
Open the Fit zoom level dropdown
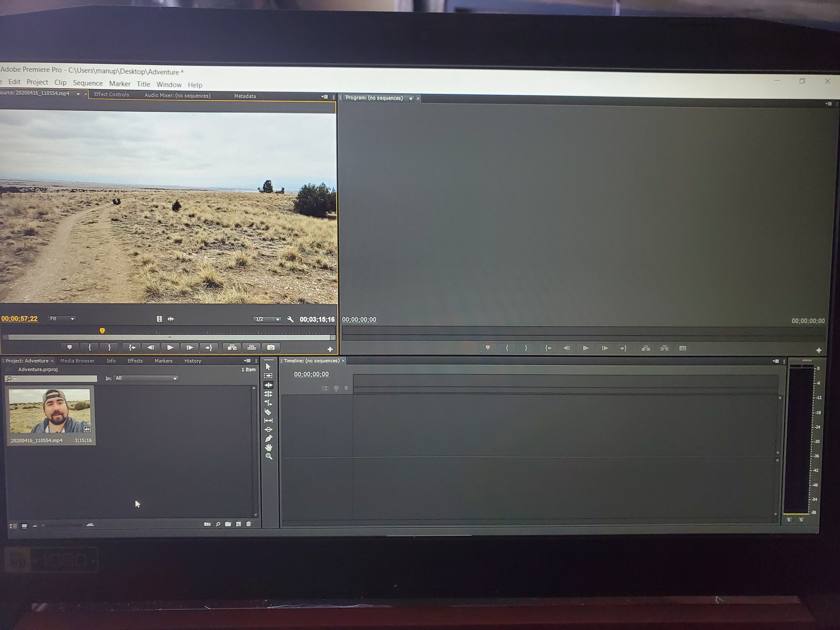pos(62,319)
